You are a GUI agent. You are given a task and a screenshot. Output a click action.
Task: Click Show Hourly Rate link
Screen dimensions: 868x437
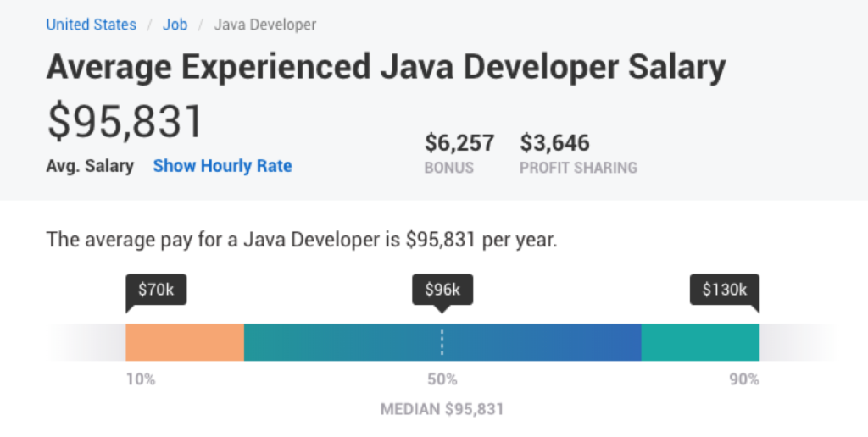click(x=223, y=166)
